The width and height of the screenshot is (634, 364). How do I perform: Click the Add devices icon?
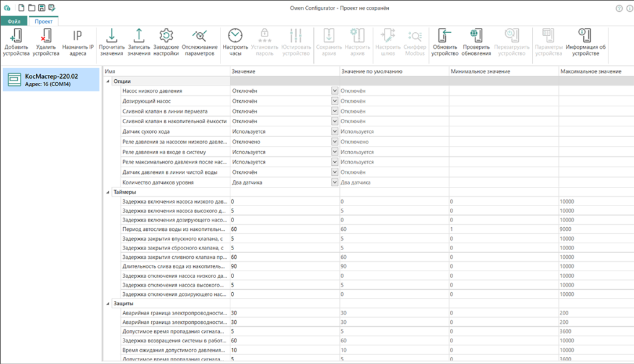[16, 35]
